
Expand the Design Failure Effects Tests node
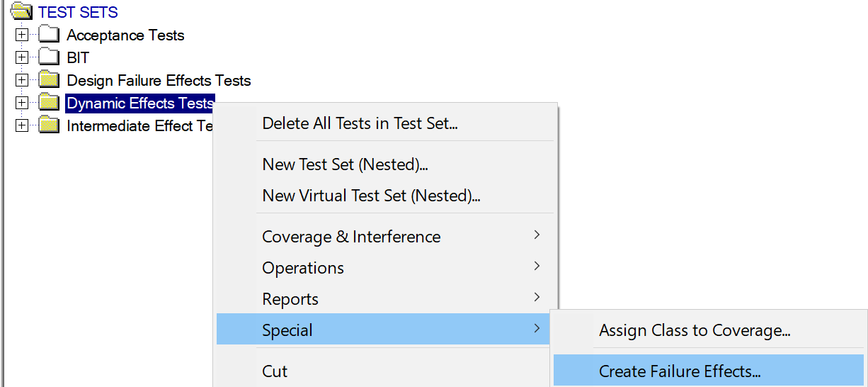point(22,79)
